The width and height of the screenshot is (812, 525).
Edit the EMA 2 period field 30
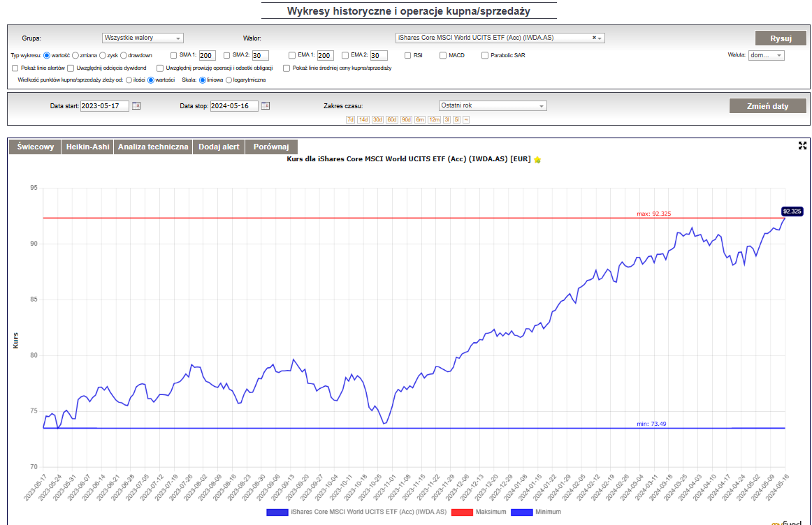click(379, 55)
